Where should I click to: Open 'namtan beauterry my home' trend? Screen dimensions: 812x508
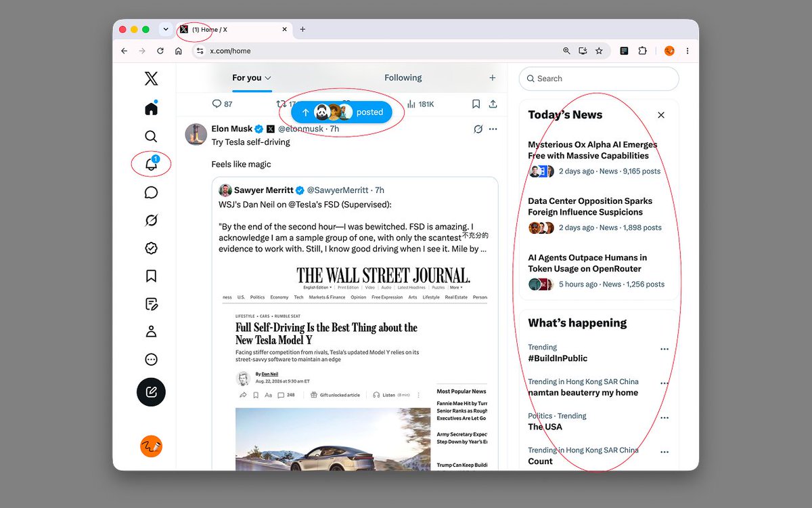click(x=583, y=393)
